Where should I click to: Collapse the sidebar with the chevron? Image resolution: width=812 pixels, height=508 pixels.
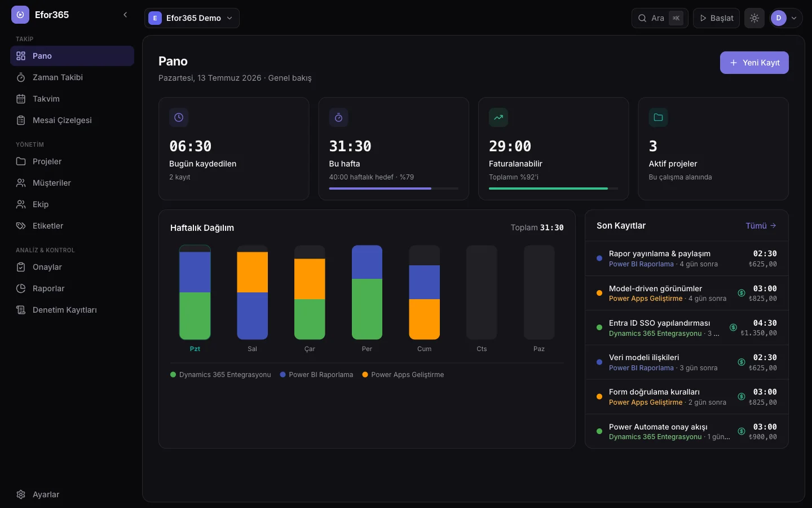pos(125,15)
